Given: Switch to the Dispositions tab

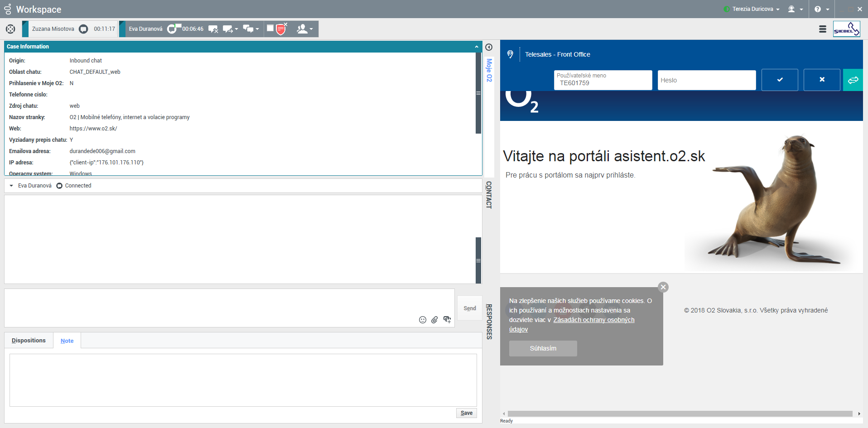Looking at the screenshot, I should pyautogui.click(x=28, y=340).
